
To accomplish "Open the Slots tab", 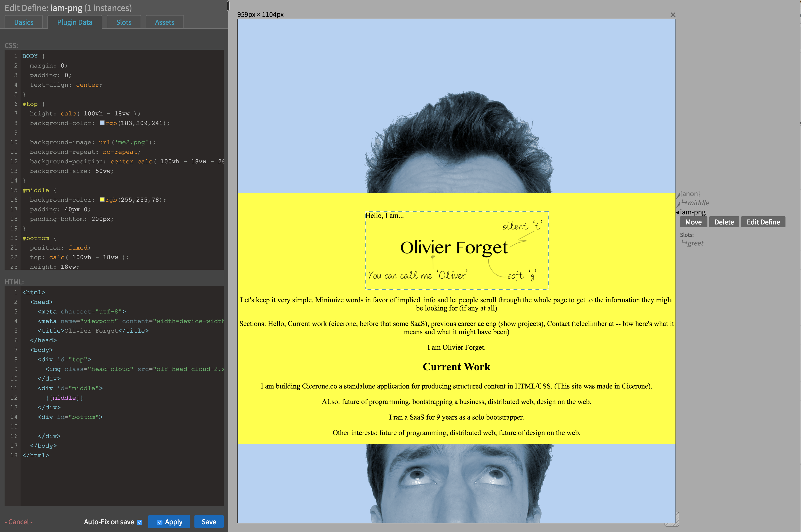I will [x=123, y=22].
